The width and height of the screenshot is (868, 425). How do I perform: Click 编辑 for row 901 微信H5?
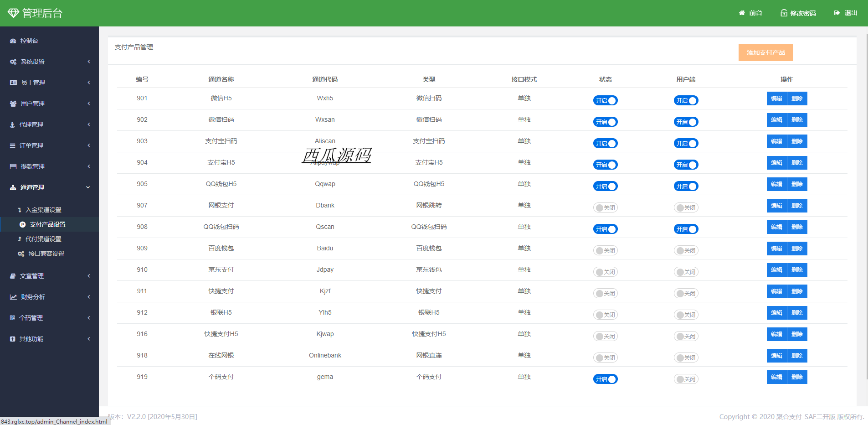[x=776, y=98]
